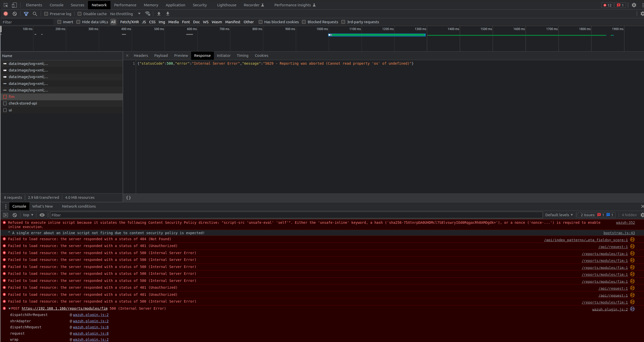644x342 pixels.
Task: Toggle the network request filter bar
Action: tap(26, 14)
